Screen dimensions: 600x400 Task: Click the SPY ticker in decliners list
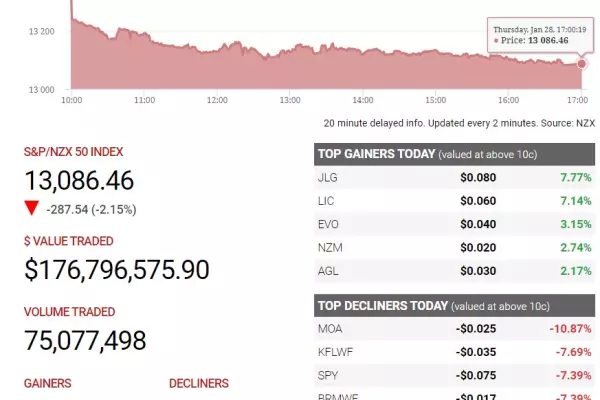pyautogui.click(x=328, y=376)
